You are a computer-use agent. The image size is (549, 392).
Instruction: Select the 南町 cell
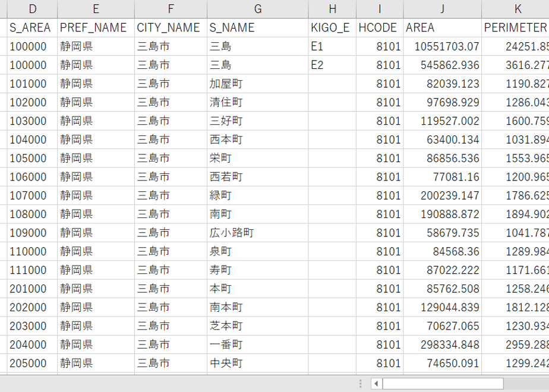coord(258,214)
